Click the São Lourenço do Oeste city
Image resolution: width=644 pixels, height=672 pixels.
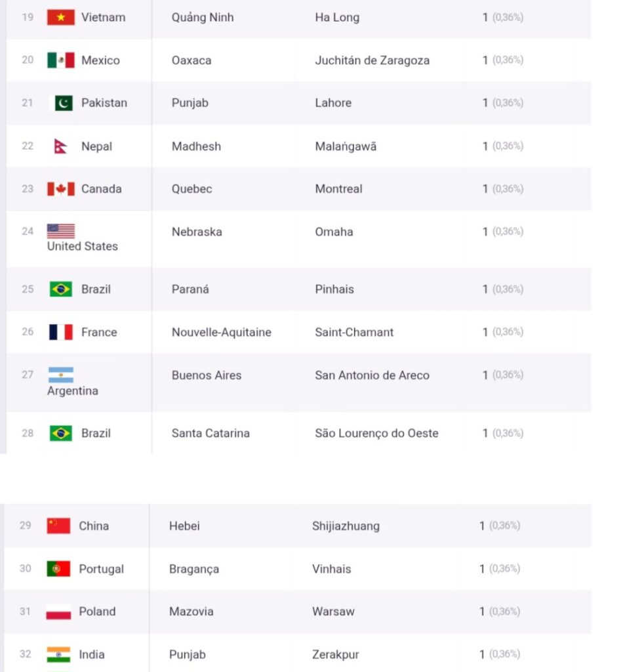click(x=376, y=433)
